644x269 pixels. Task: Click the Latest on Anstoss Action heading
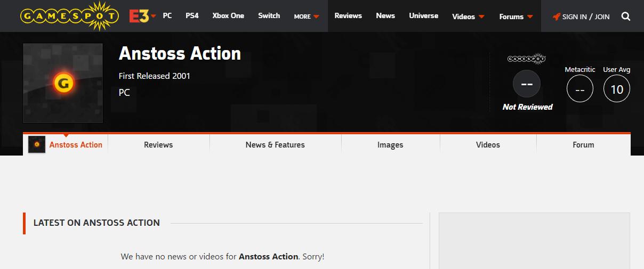click(x=96, y=223)
